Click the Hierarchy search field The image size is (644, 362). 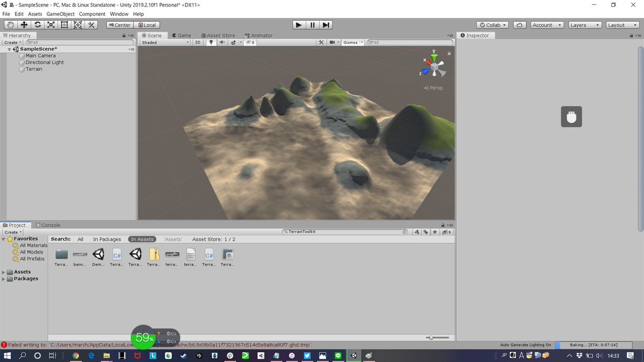click(79, 42)
